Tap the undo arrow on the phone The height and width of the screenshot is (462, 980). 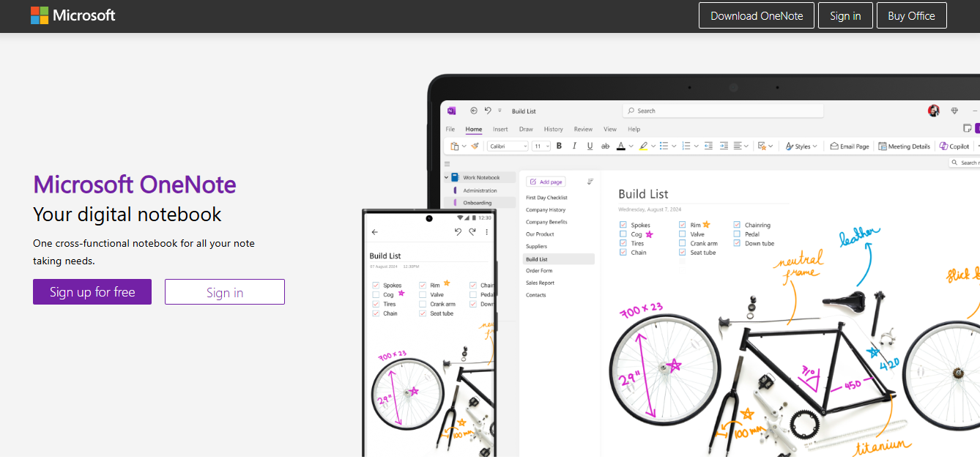458,232
